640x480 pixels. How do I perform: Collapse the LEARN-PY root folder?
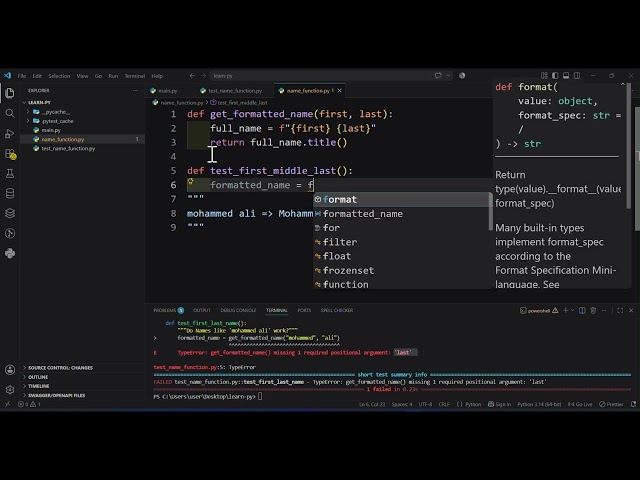[37, 102]
